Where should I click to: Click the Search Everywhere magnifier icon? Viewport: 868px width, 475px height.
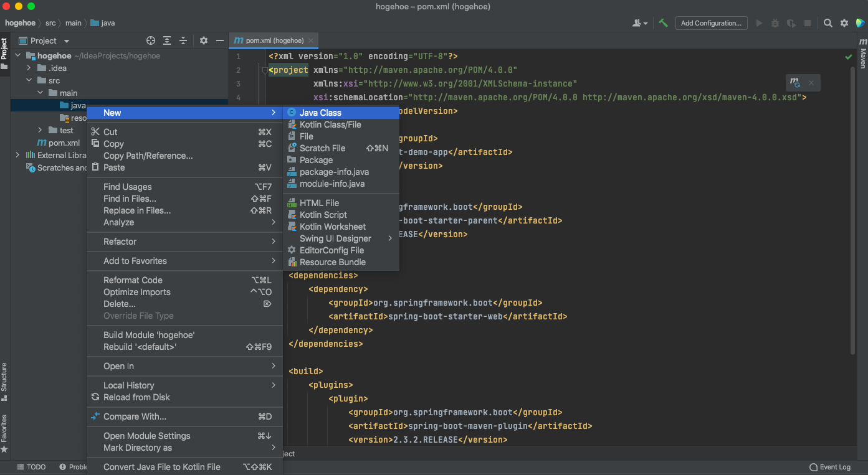827,23
